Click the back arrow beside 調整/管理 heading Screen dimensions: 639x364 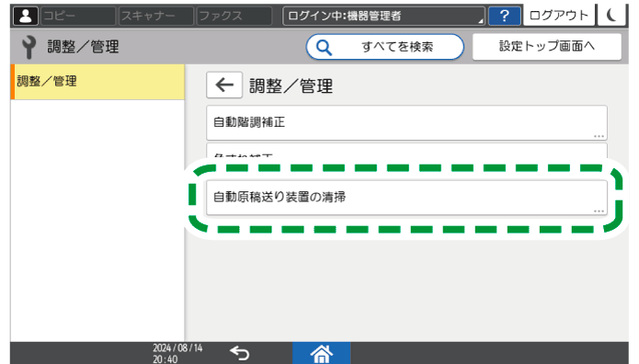[x=224, y=85]
